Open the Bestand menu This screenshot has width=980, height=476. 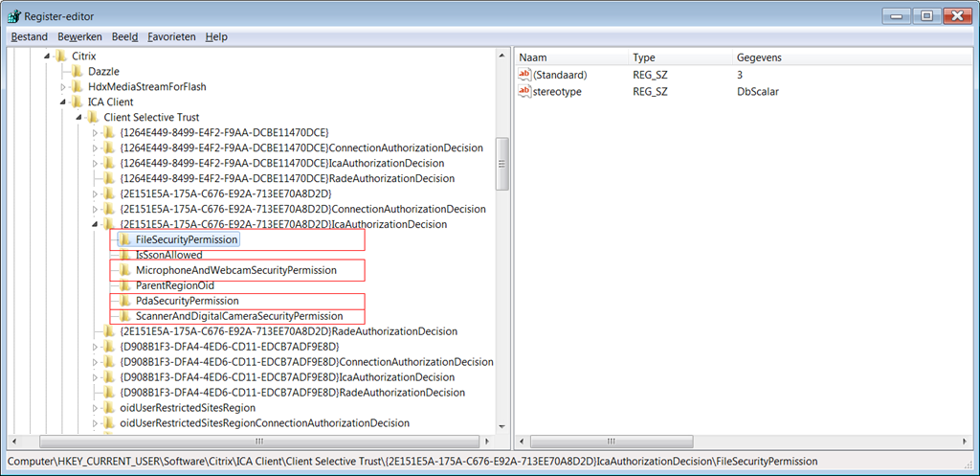tap(29, 36)
